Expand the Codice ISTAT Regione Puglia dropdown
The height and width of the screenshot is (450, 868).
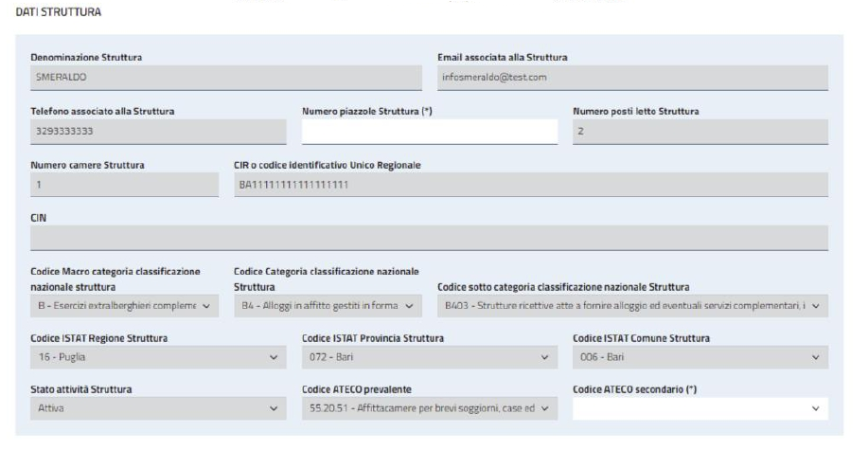[158, 357]
